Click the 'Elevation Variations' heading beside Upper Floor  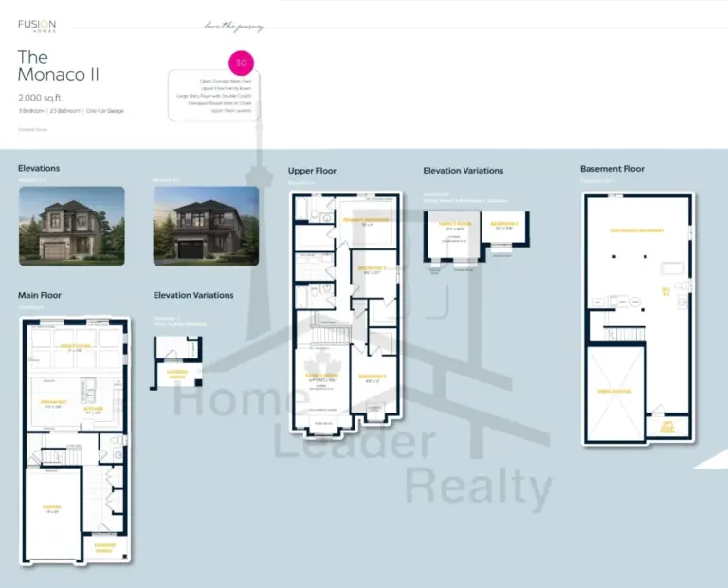[x=464, y=171]
